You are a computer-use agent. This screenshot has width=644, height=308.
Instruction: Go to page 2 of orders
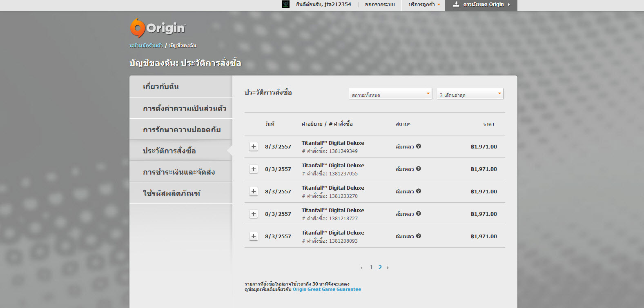tap(380, 267)
